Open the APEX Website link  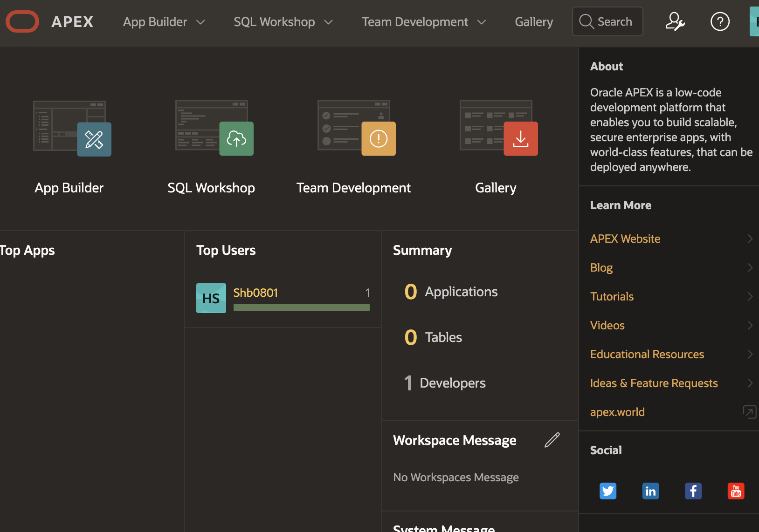(625, 239)
